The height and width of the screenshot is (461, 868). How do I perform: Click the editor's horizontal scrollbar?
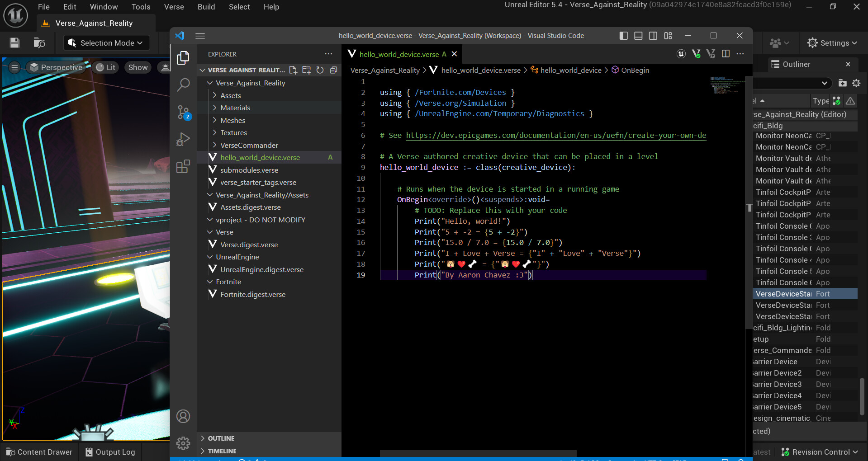tap(478, 453)
